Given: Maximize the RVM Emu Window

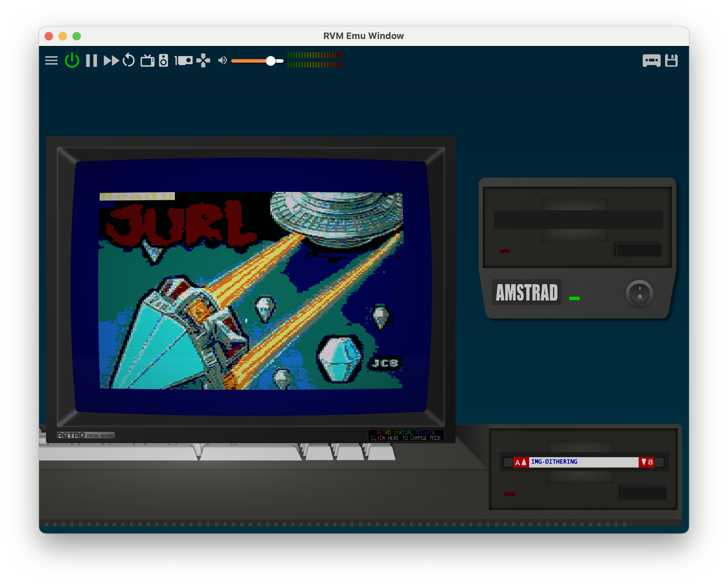Looking at the screenshot, I should coord(77,36).
